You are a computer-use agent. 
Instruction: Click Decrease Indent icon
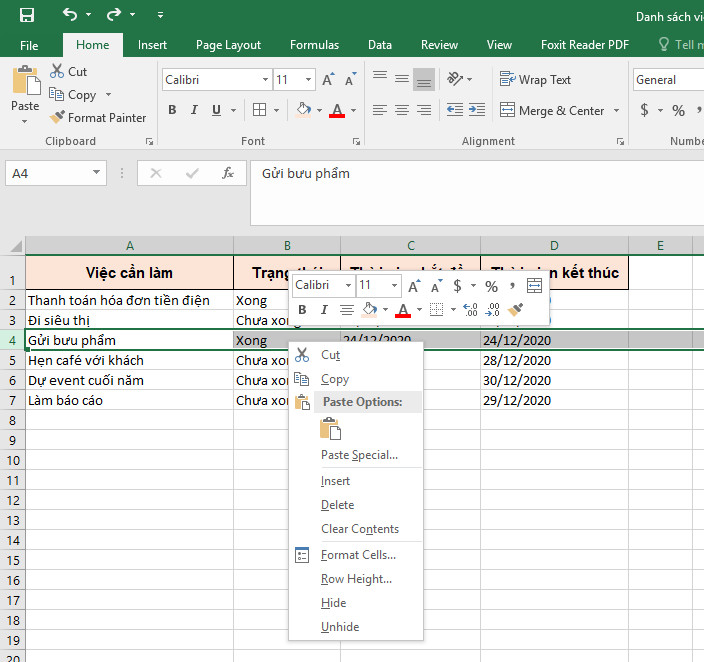coord(455,110)
